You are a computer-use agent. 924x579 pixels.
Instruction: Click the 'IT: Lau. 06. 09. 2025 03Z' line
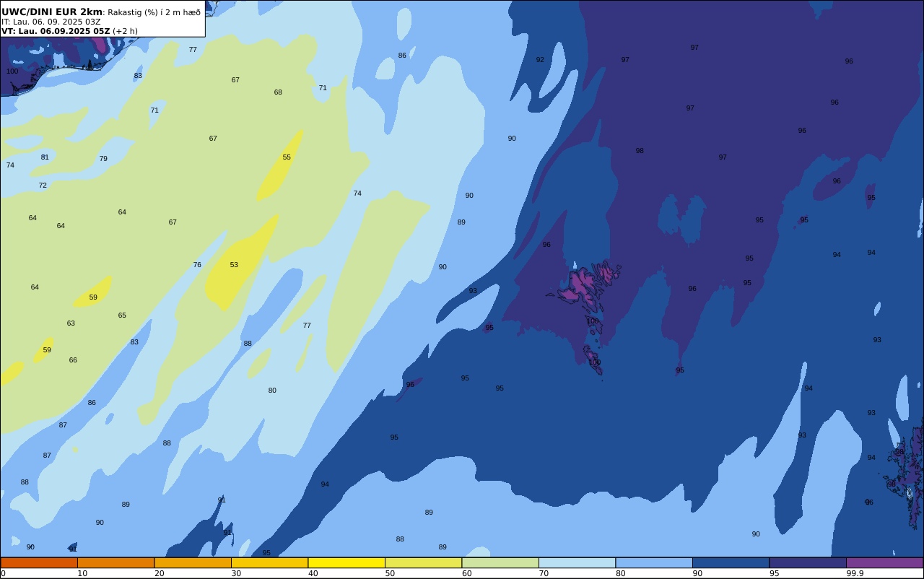pos(51,22)
